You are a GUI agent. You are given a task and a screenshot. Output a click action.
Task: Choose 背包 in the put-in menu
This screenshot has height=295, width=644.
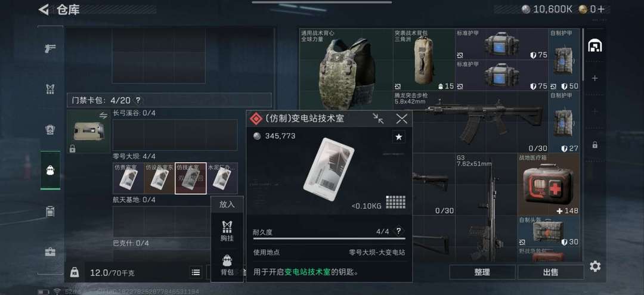tap(227, 265)
